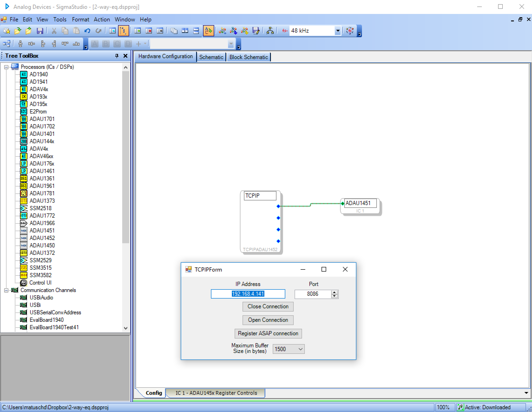Click the Tile Vertically windows icon
The height and width of the screenshot is (412, 532).
(x=185, y=31)
